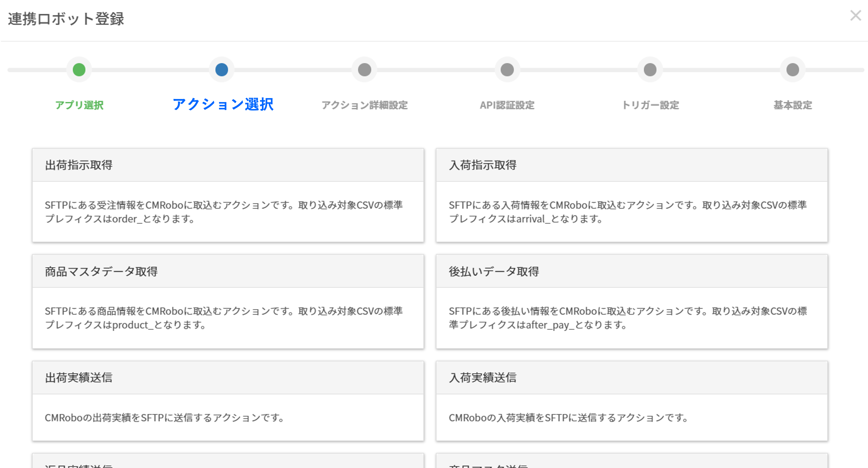The width and height of the screenshot is (868, 468).
Task: Click CMRoboの出荷実績をSFTPに送信 description
Action: click(x=165, y=417)
